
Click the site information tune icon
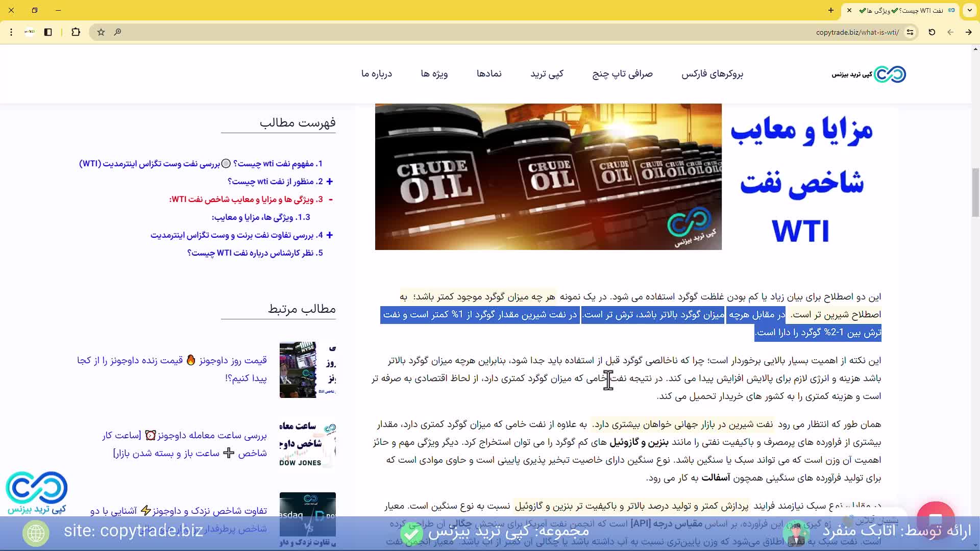click(x=910, y=32)
